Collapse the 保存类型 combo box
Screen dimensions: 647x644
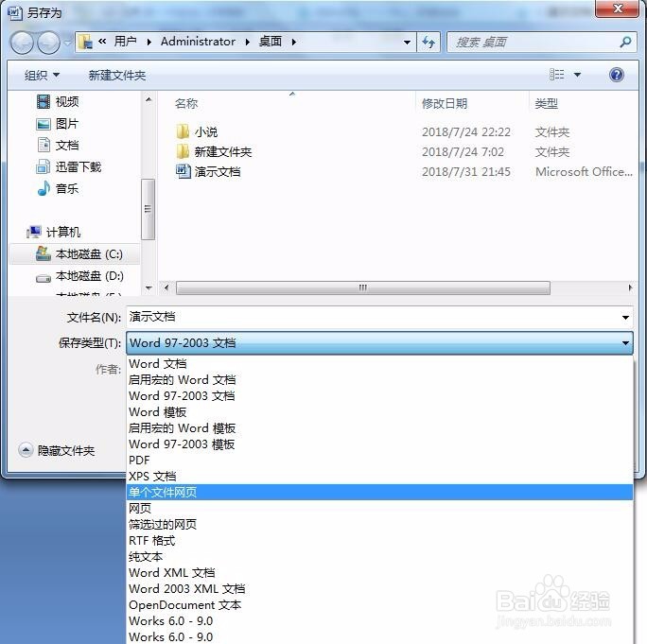point(379,343)
